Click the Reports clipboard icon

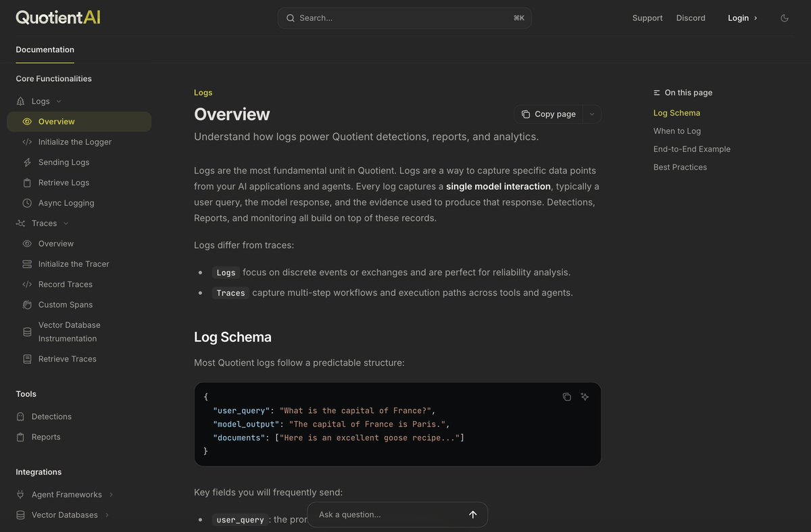pyautogui.click(x=20, y=437)
